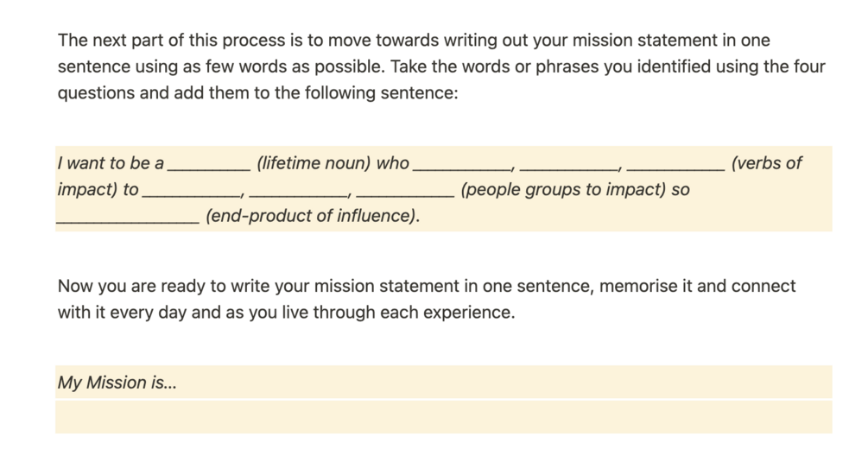Click the 'I want to be a' text

(x=111, y=163)
